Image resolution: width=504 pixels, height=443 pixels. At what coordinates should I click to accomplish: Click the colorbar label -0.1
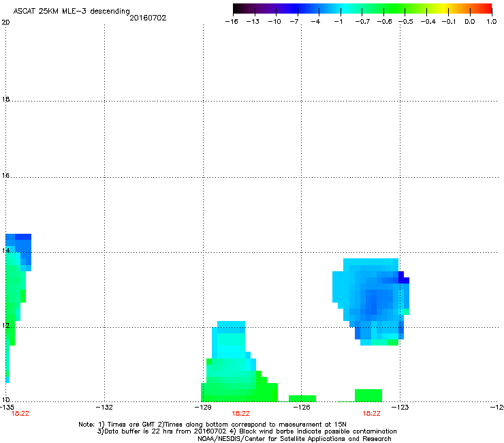[x=449, y=22]
